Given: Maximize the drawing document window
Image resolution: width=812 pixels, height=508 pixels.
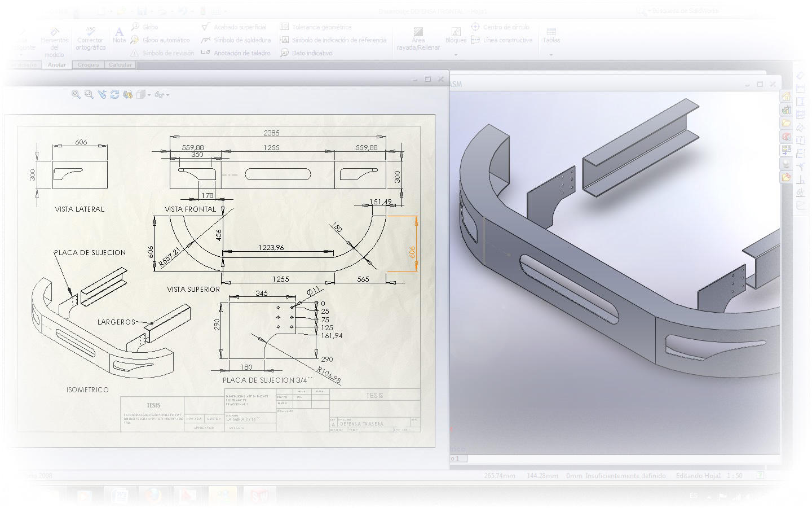Looking at the screenshot, I should 427,79.
